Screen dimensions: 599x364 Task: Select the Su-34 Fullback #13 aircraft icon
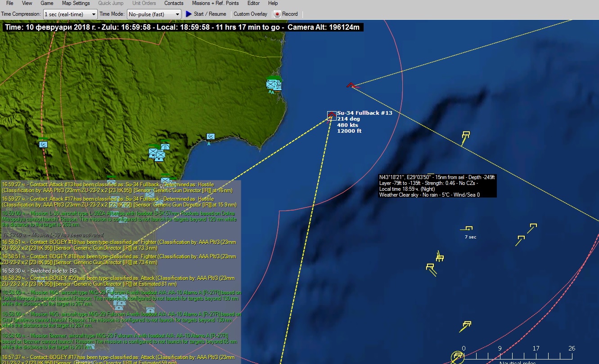click(332, 115)
